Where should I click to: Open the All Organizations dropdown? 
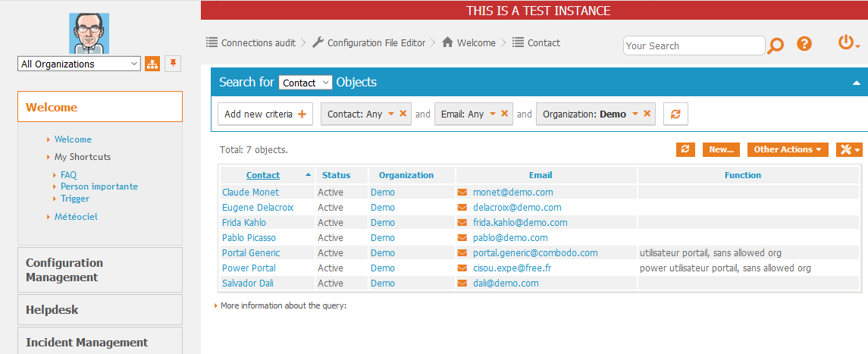pyautogui.click(x=79, y=64)
